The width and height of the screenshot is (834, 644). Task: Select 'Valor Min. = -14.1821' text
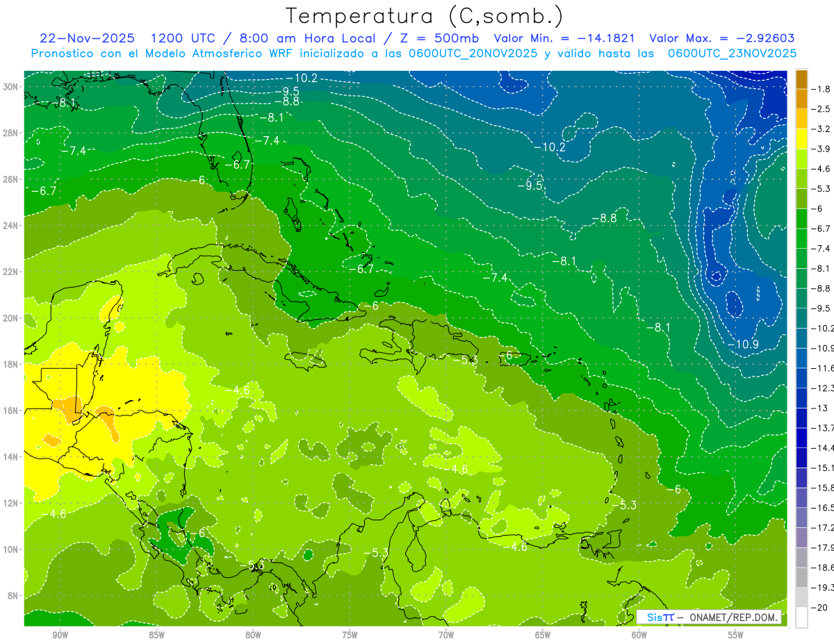(x=564, y=38)
